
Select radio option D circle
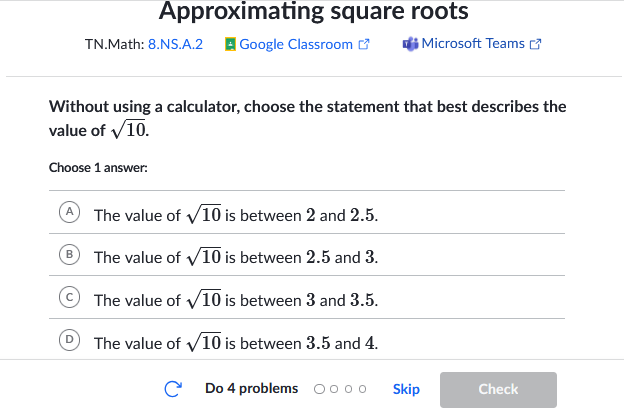(x=69, y=340)
